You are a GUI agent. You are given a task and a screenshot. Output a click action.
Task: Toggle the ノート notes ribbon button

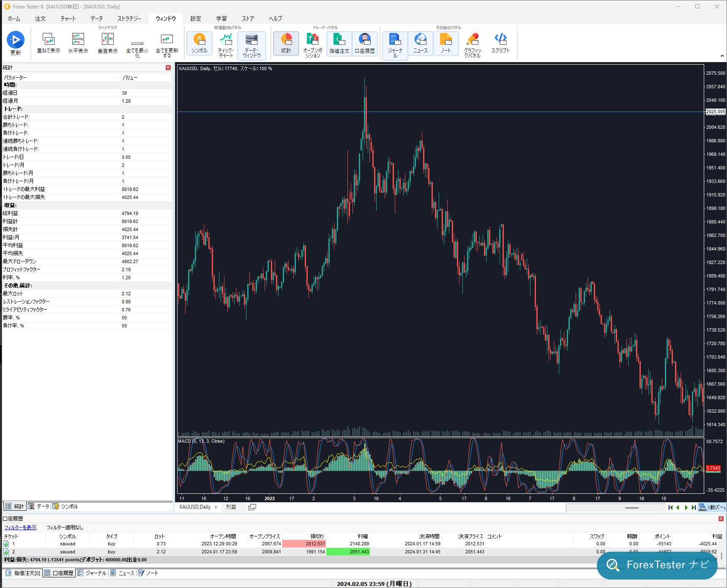click(x=446, y=44)
